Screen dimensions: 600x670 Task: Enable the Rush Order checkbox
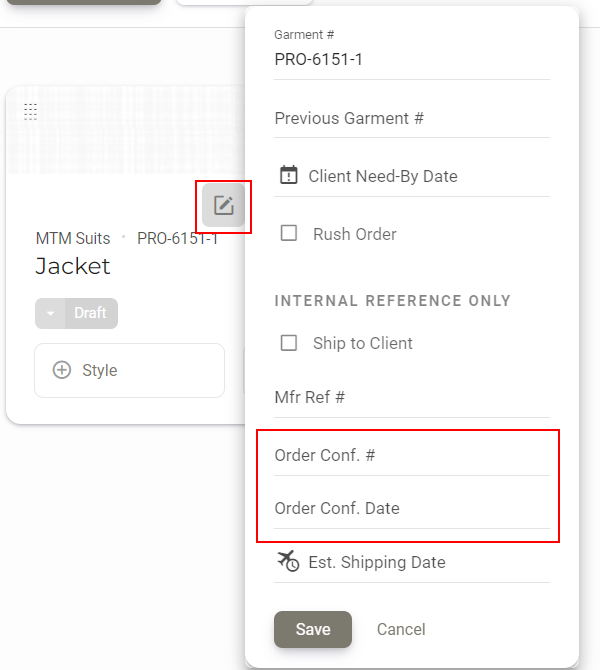point(289,233)
